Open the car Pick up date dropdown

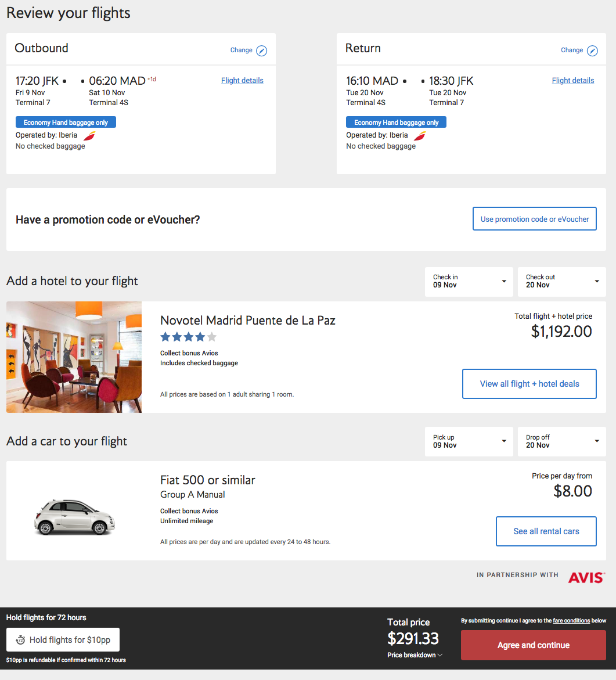coord(469,442)
